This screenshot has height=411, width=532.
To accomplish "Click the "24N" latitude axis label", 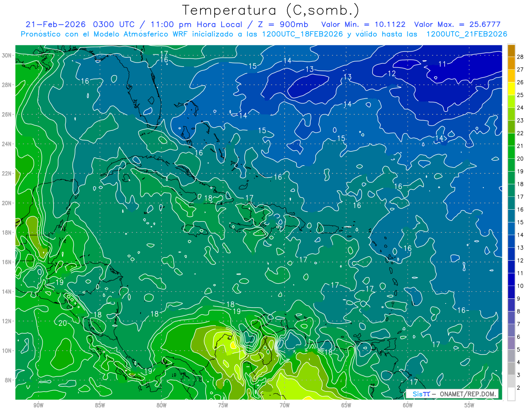I will 7,144.
